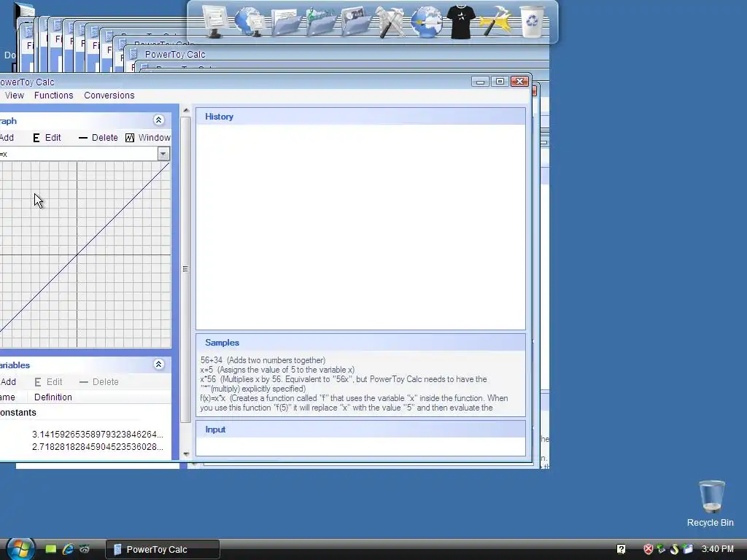Launch Internet Explorer from quick launch
The height and width of the screenshot is (560, 747).
click(x=68, y=549)
